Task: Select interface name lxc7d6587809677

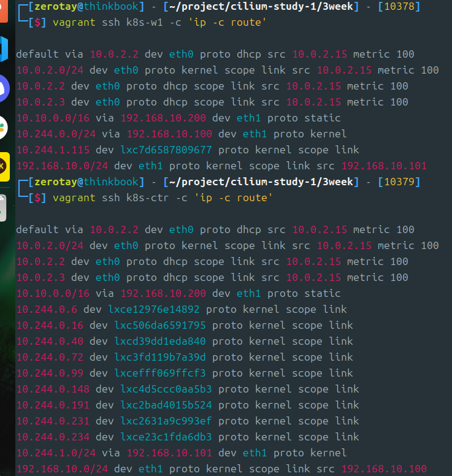Action: click(x=166, y=150)
